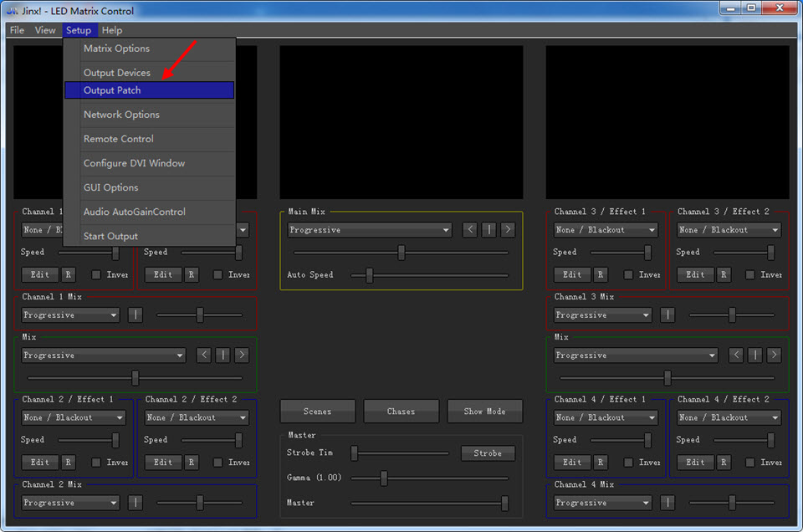Click right Mix next arrow button
803x532 pixels.
pyautogui.click(x=774, y=355)
